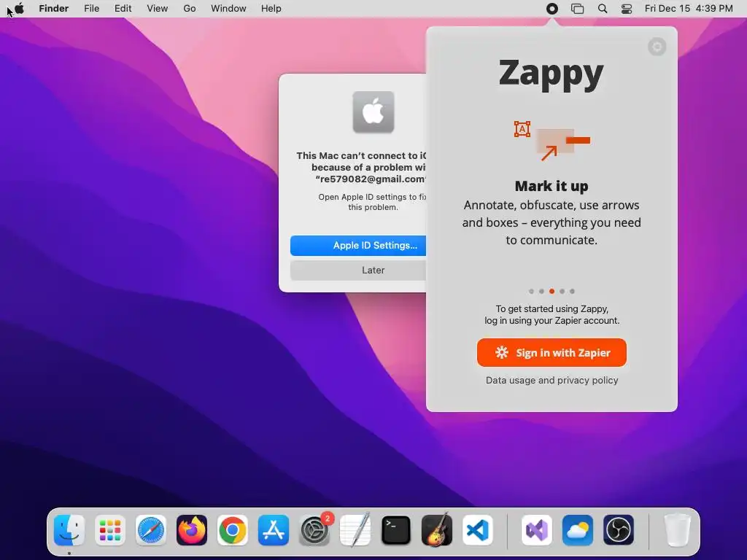Dismiss the iCloud dialog with Later

click(x=358, y=271)
